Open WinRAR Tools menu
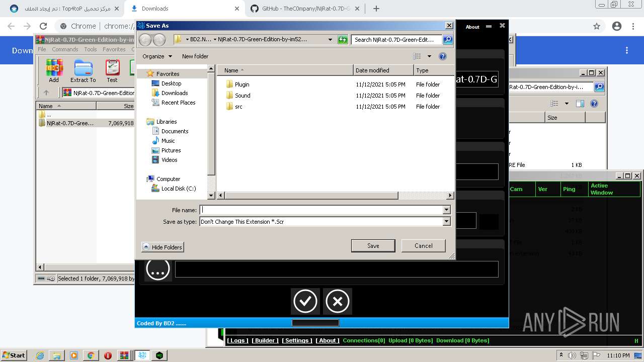Viewport: 644px width, 362px height. (91, 49)
